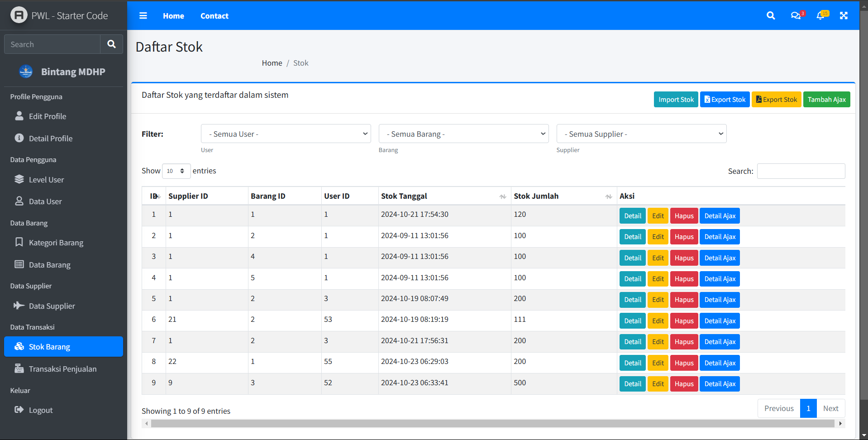Click the Data Barang list icon

19,264
